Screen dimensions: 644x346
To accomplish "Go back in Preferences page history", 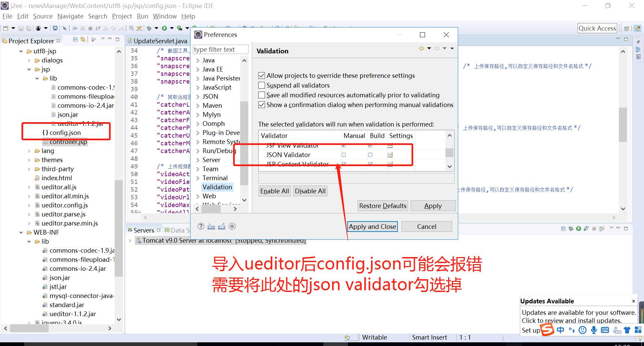I will point(421,48).
